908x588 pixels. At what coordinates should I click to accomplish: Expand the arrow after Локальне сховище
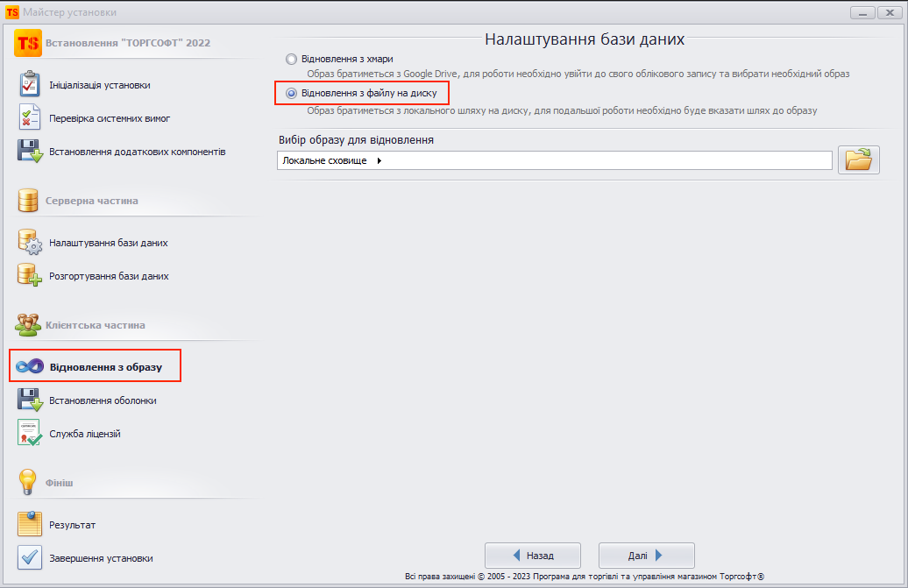[379, 161]
